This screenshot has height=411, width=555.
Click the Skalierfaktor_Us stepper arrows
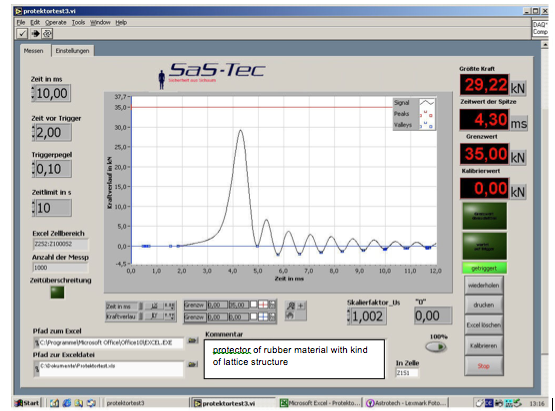349,316
